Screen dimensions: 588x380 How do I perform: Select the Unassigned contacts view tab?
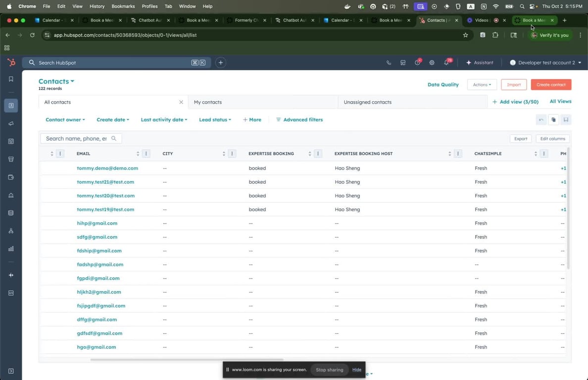click(367, 102)
